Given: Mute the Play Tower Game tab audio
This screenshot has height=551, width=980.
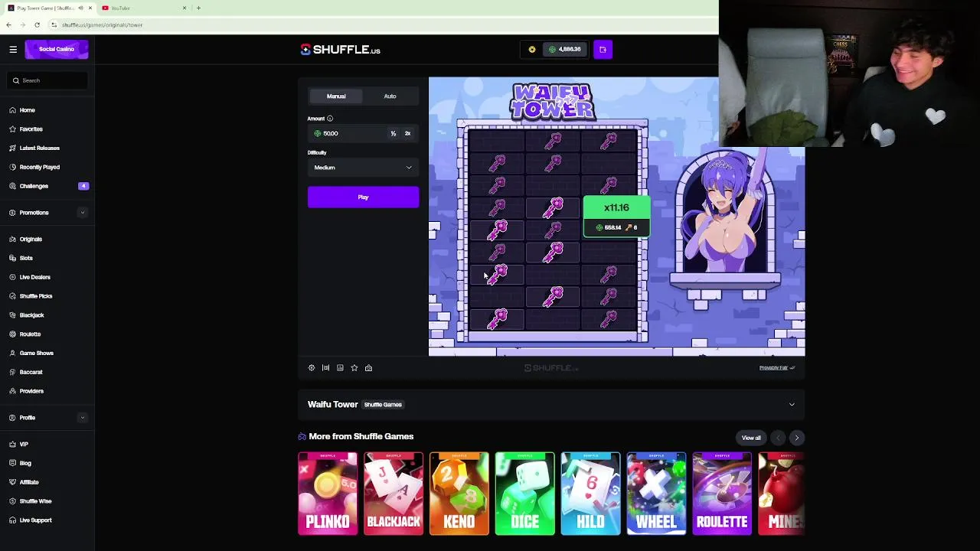Looking at the screenshot, I should coord(80,8).
